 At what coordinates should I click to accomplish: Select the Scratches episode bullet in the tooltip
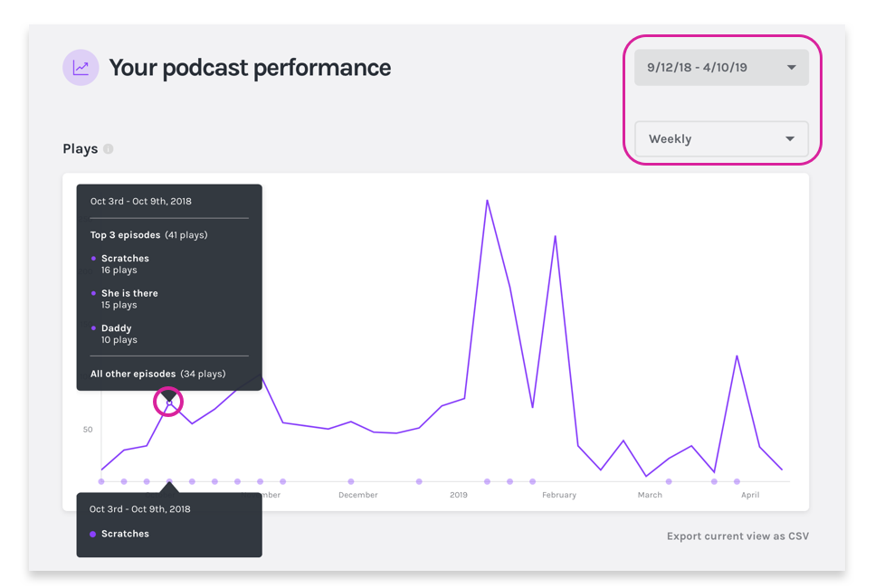coord(93,258)
